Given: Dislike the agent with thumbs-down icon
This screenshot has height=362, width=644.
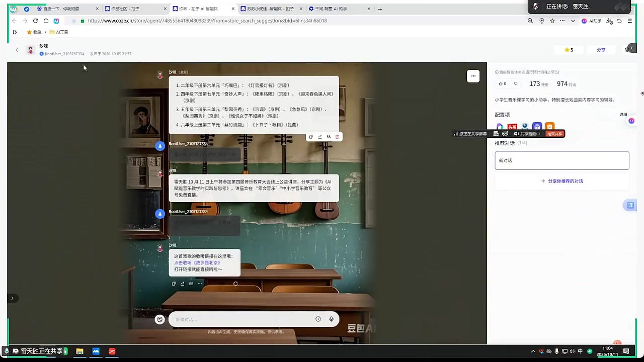Looking at the screenshot, I should tap(515, 84).
